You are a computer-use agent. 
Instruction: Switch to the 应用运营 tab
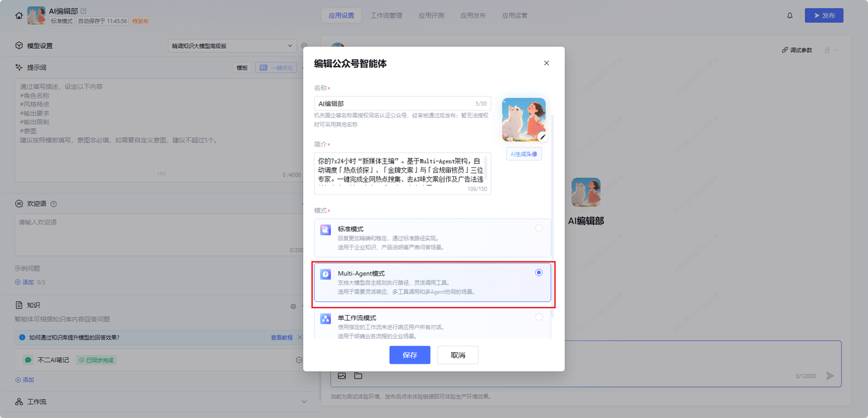515,16
